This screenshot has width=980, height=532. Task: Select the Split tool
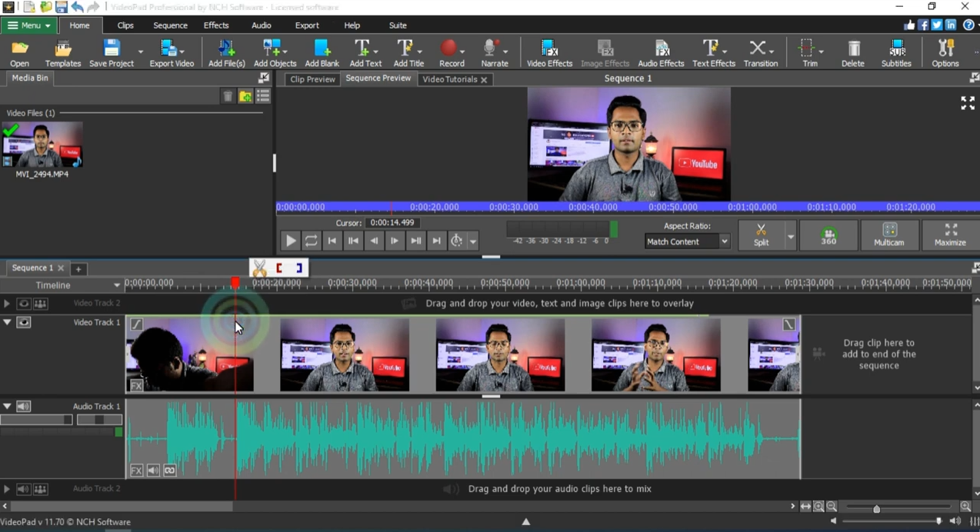tap(760, 234)
